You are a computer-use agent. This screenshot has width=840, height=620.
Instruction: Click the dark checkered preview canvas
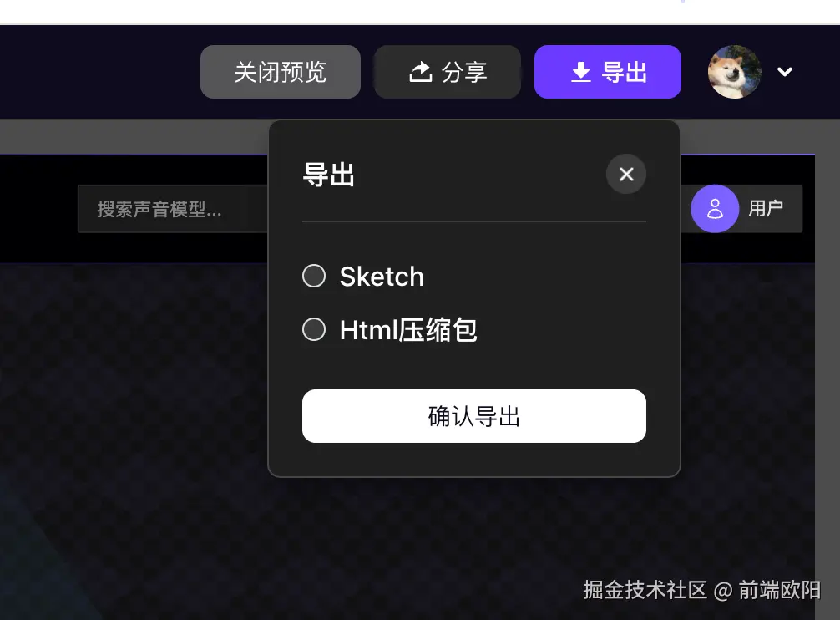(x=134, y=429)
